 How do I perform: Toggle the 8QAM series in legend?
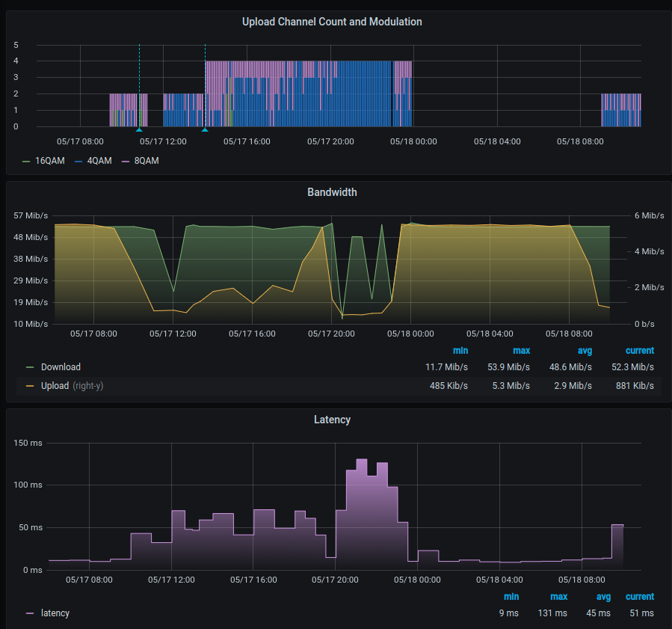(147, 161)
